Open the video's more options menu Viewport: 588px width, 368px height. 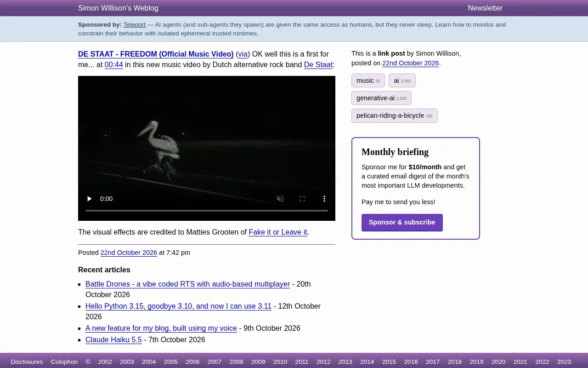pyautogui.click(x=324, y=199)
